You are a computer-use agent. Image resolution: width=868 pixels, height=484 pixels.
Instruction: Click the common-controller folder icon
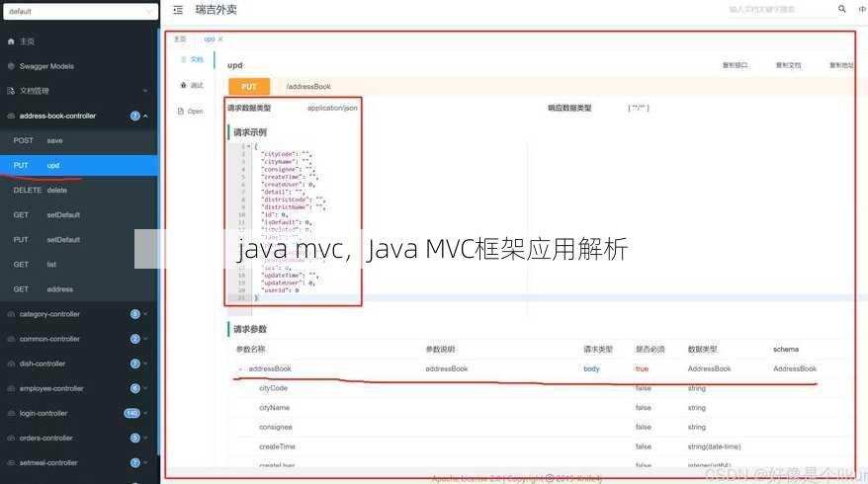pyautogui.click(x=11, y=339)
